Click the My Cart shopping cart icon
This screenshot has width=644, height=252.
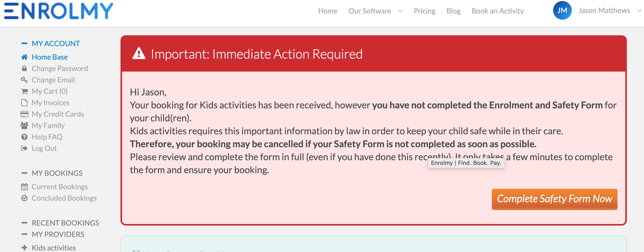(24, 91)
